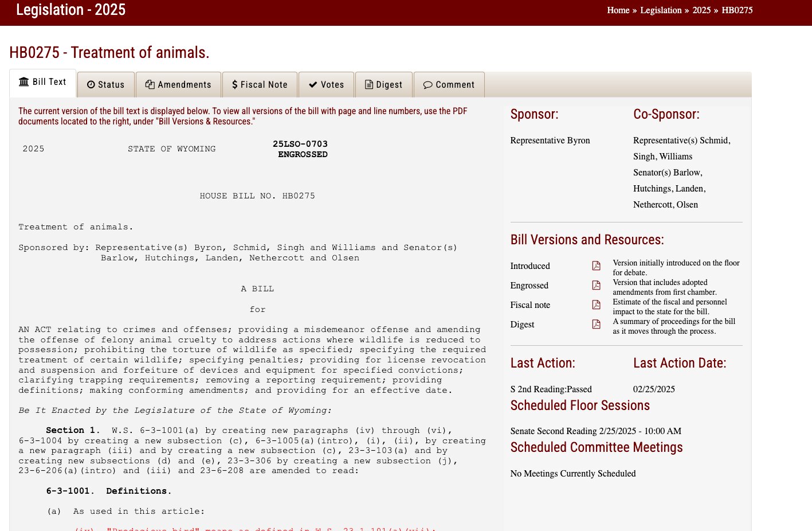Screen dimensions: 812x531
Task: Open the Digest PDF icon
Action: [596, 324]
